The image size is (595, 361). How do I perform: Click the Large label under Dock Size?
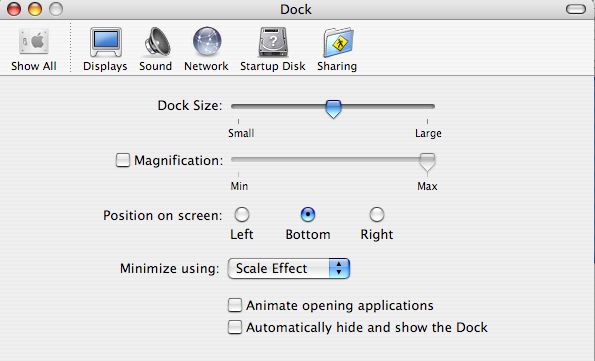click(x=428, y=134)
